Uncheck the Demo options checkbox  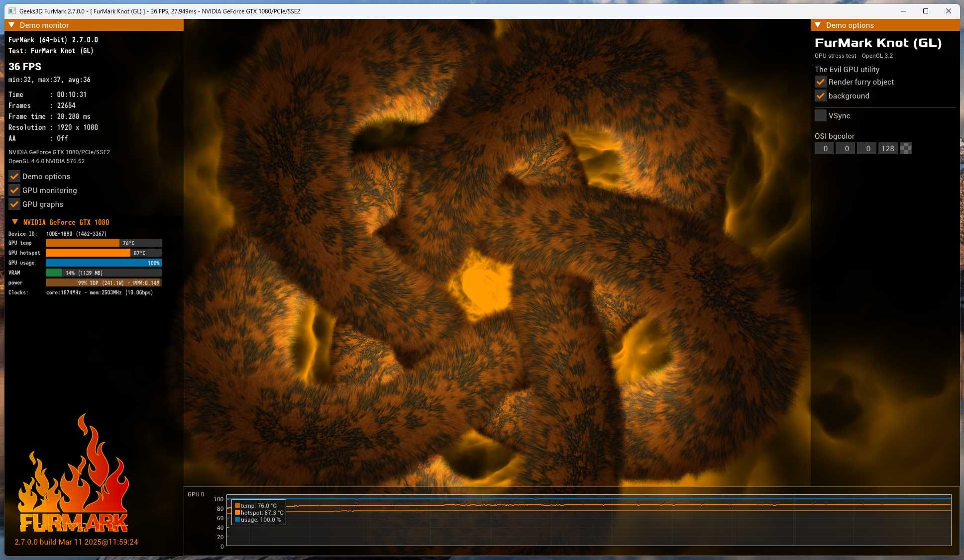pyautogui.click(x=14, y=176)
